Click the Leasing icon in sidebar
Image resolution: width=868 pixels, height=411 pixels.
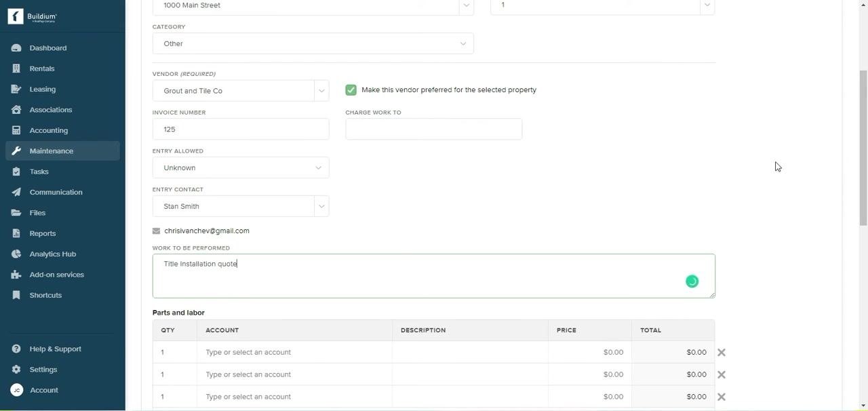tap(16, 90)
